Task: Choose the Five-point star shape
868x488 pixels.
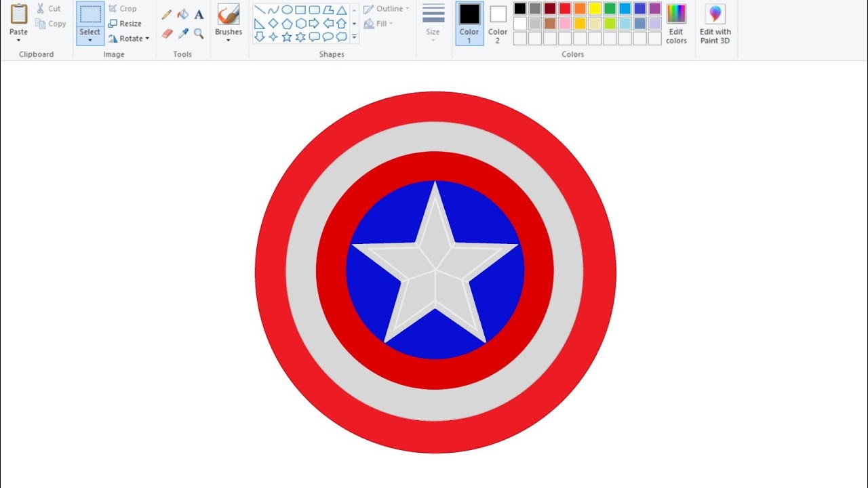Action: pyautogui.click(x=287, y=37)
